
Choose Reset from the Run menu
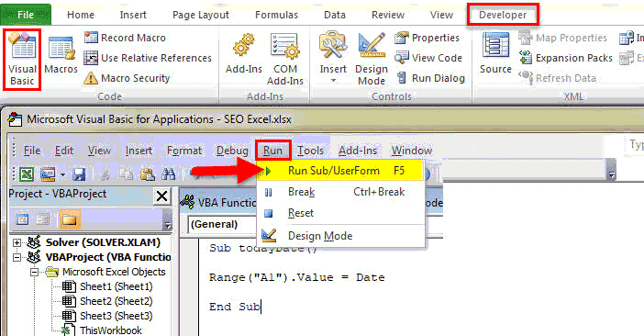(x=340, y=213)
